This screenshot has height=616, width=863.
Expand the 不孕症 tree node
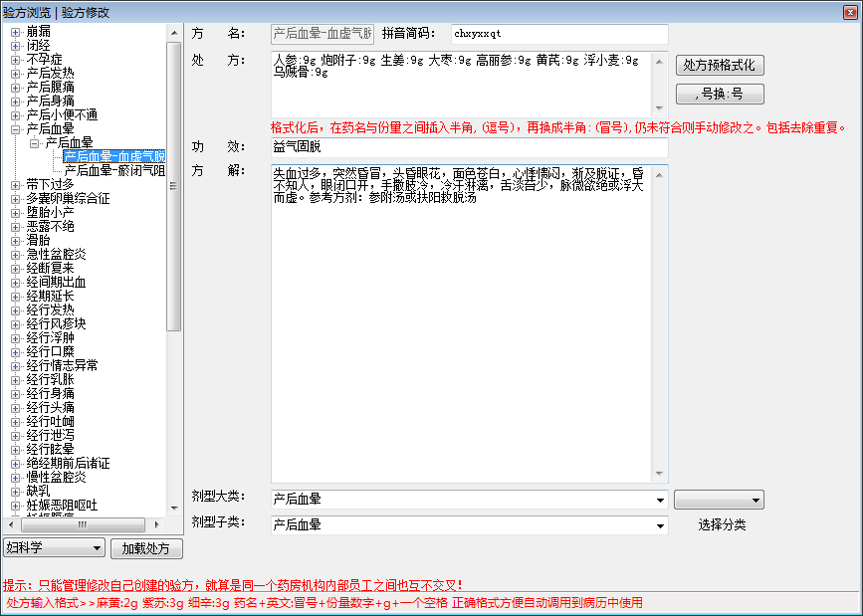15,59
